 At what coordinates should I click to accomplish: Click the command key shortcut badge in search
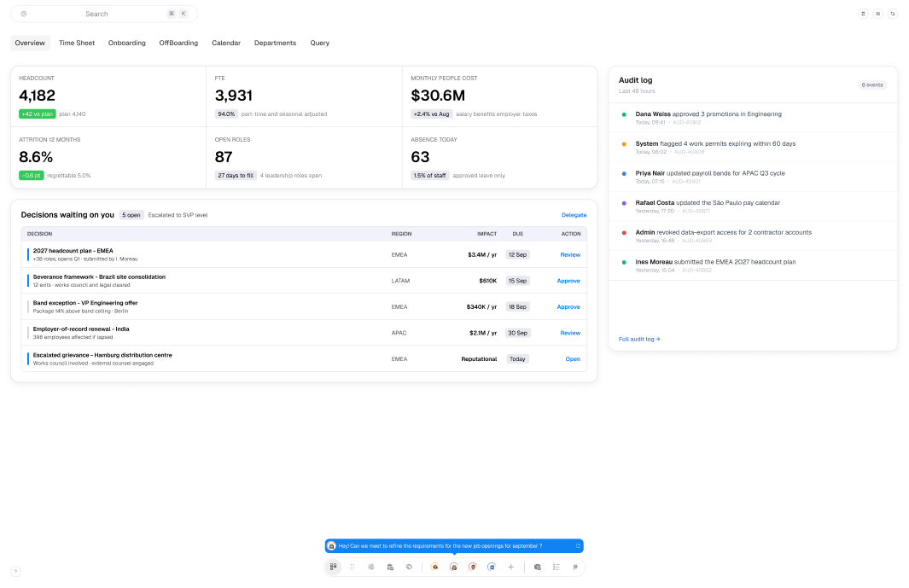(172, 14)
